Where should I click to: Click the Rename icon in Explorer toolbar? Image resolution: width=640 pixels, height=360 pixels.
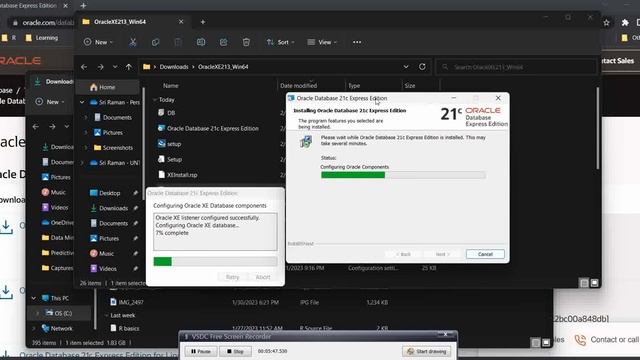point(201,42)
